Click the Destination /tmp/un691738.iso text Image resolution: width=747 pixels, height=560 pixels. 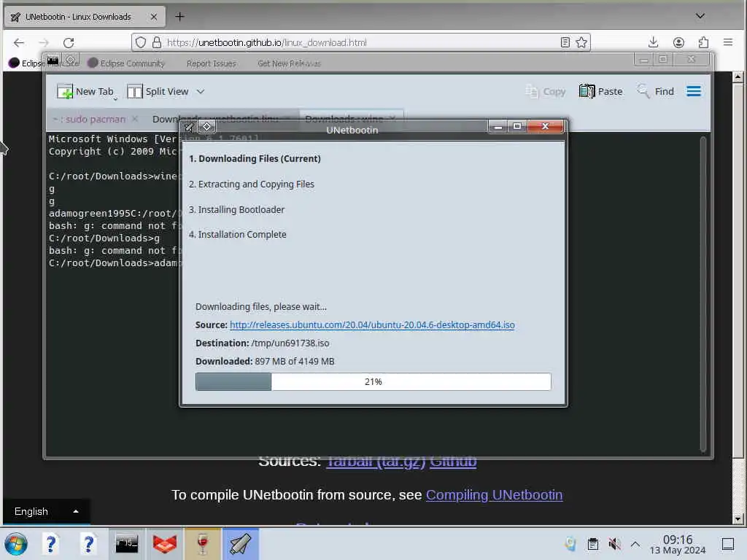pyautogui.click(x=262, y=343)
